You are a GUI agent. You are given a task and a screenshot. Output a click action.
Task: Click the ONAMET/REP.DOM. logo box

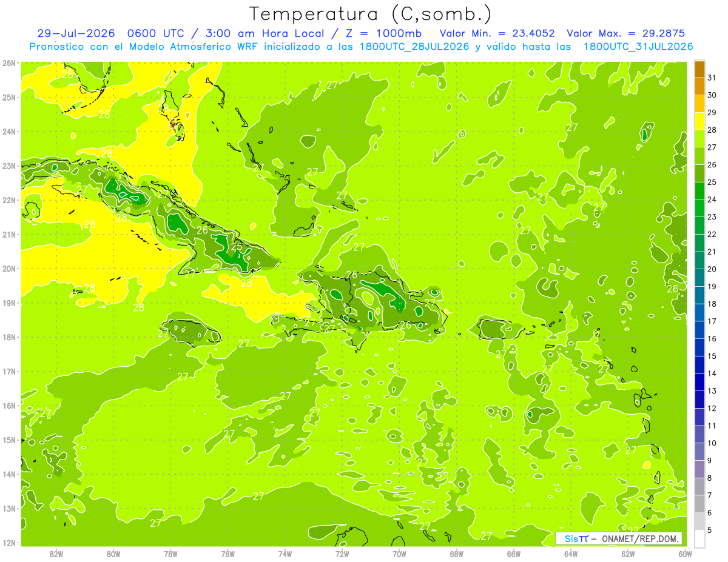pos(619,538)
